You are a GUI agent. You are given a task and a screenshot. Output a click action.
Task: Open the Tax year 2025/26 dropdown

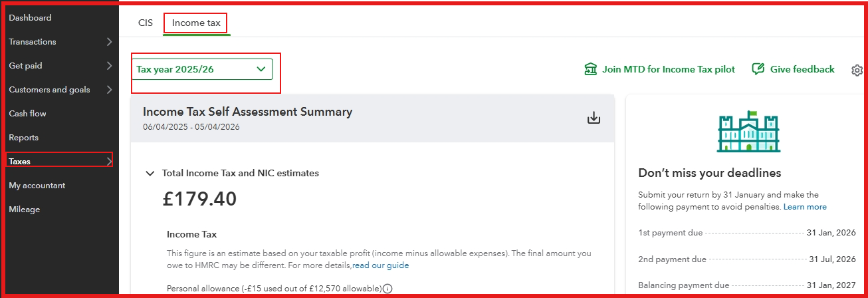[202, 69]
